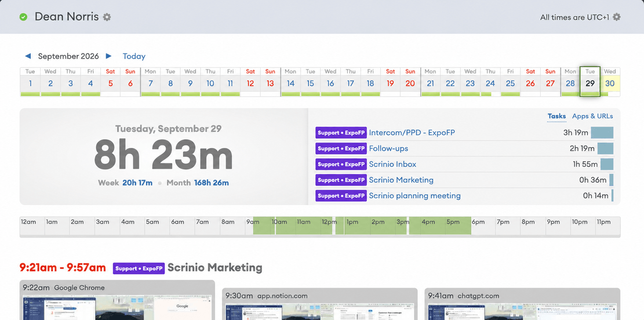Click the September 2026 month label

(68, 56)
